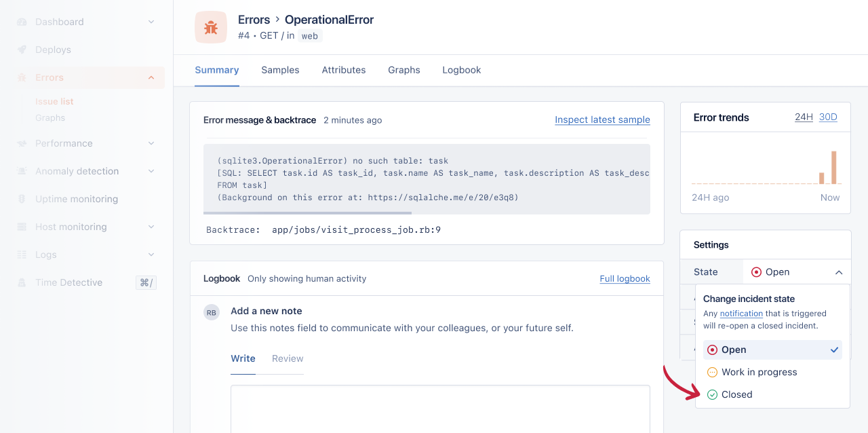
Task: Click the Performance gauge icon
Action: pyautogui.click(x=20, y=143)
